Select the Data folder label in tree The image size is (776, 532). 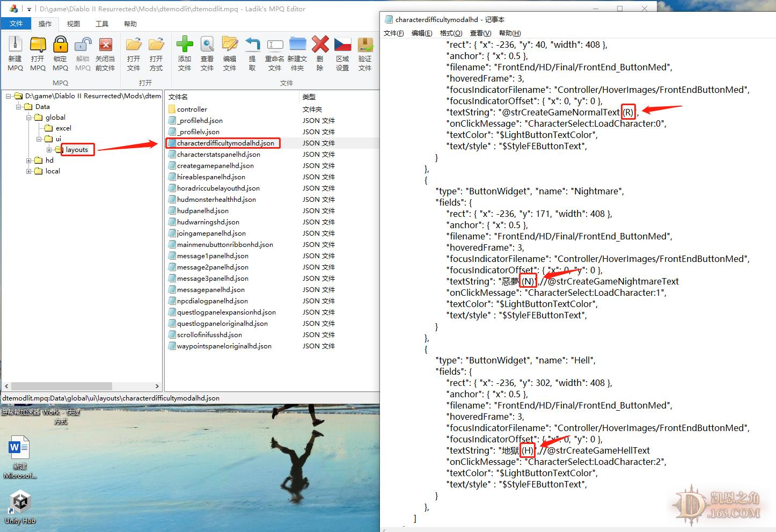[42, 107]
